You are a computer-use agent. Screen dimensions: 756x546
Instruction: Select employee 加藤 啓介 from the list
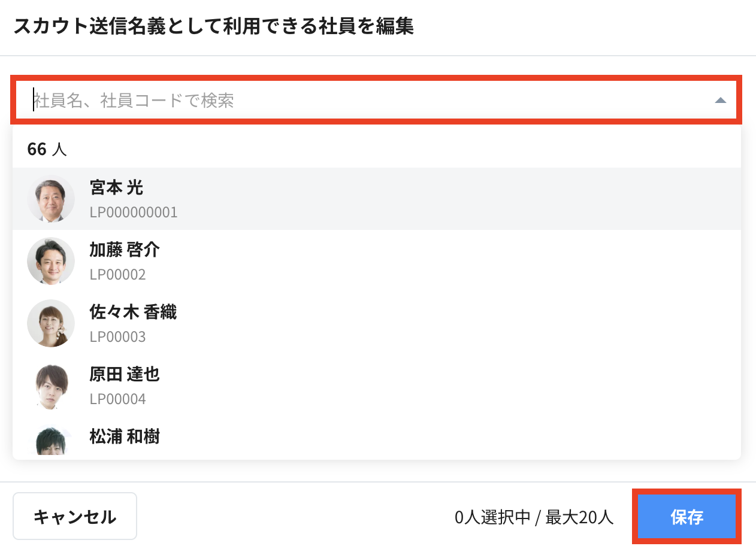376,261
